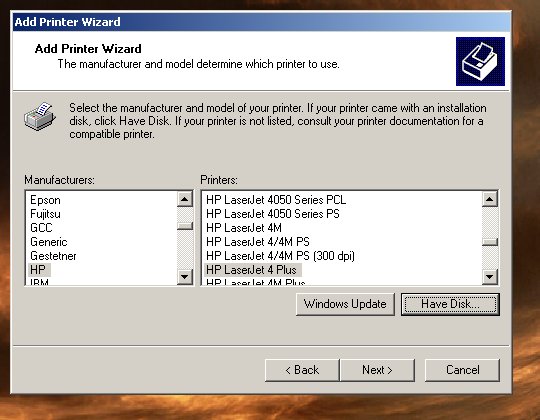The width and height of the screenshot is (540, 420).
Task: Pick Gestetner from the manufacturers
Action: [53, 256]
